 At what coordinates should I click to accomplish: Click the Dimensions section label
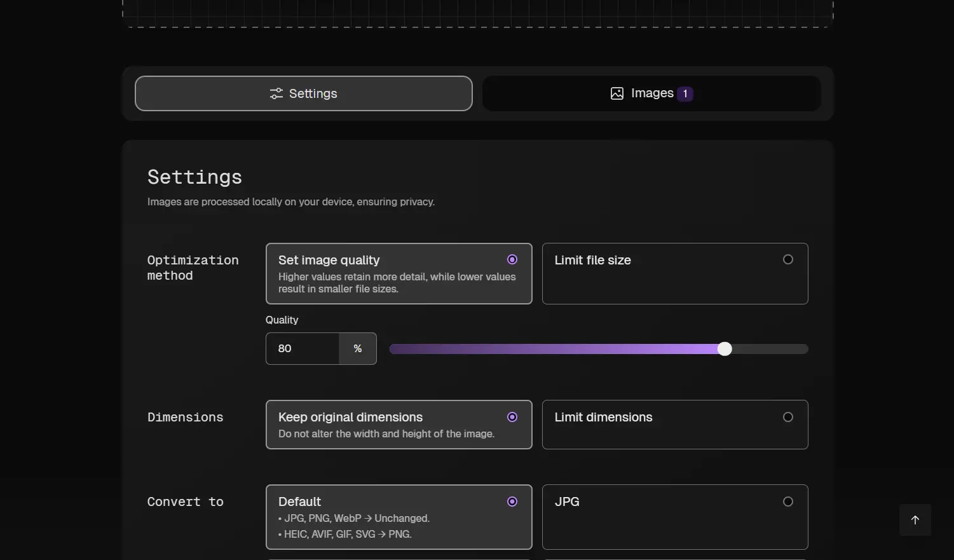coord(185,417)
